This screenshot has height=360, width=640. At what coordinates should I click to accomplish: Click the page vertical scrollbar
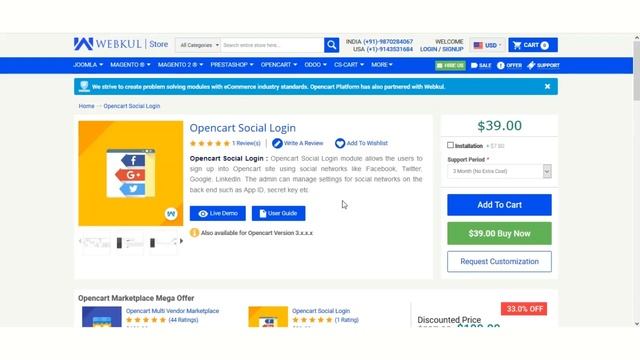tap(636, 70)
